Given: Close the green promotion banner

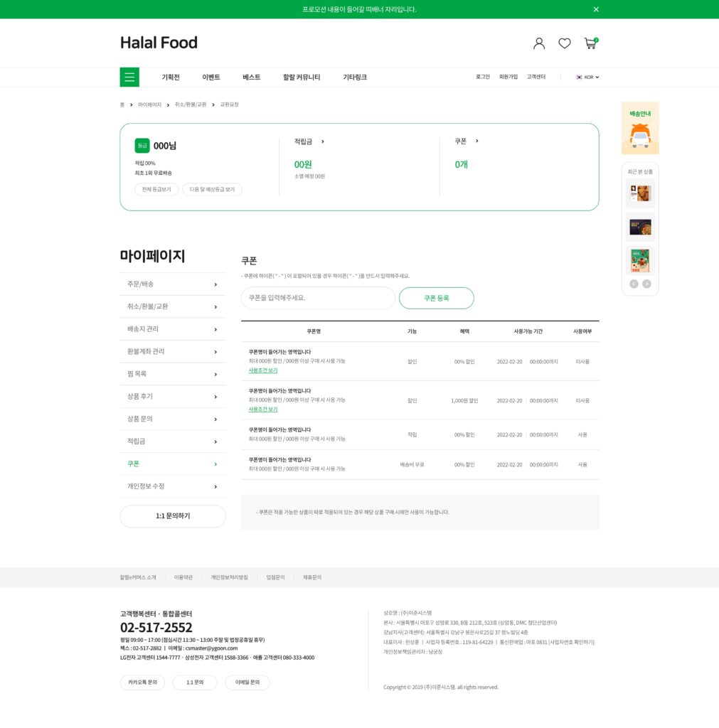Looking at the screenshot, I should (x=596, y=9).
